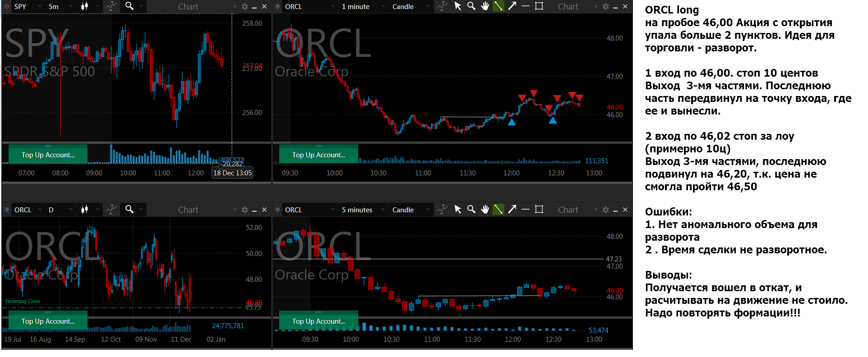Activate the hand pan tool in ORCL 1 minute chart
This screenshot has height=357, width=868.
[485, 6]
